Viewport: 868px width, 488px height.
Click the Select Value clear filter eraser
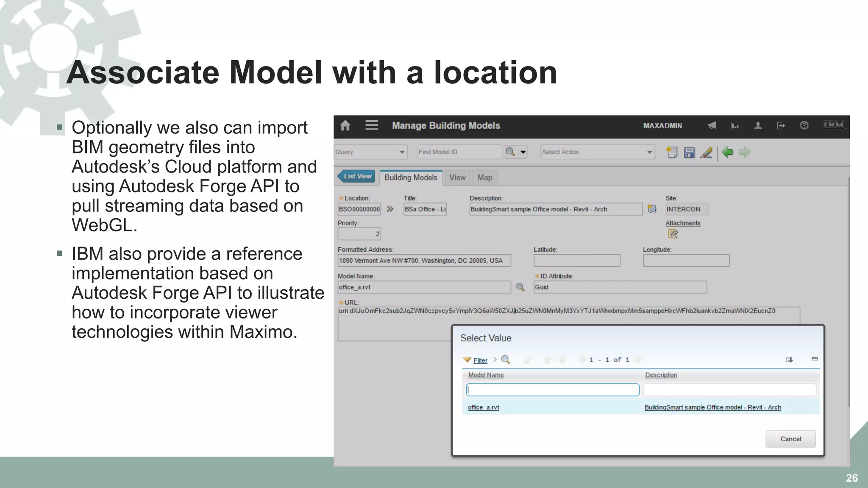point(527,360)
